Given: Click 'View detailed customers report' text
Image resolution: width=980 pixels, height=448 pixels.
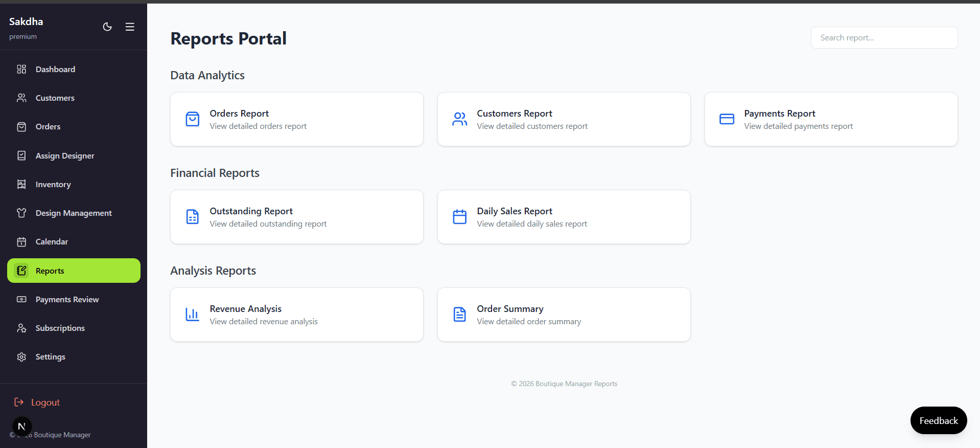Looking at the screenshot, I should point(532,126).
